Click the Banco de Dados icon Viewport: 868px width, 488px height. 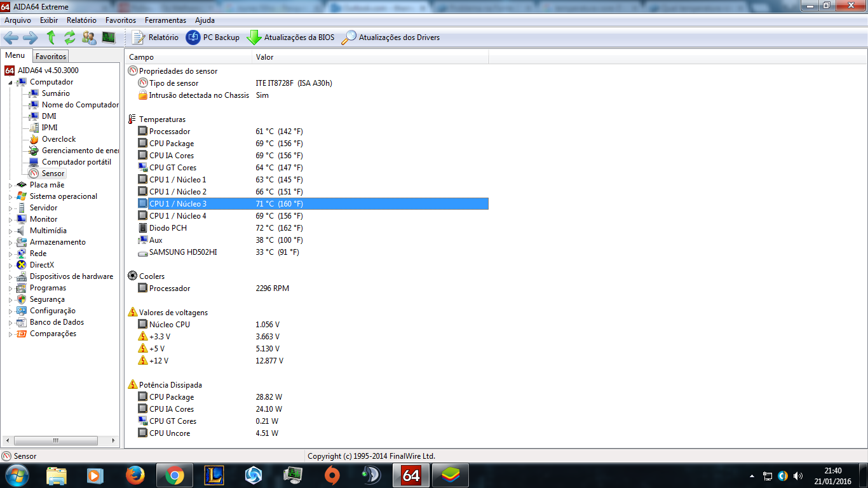point(22,322)
